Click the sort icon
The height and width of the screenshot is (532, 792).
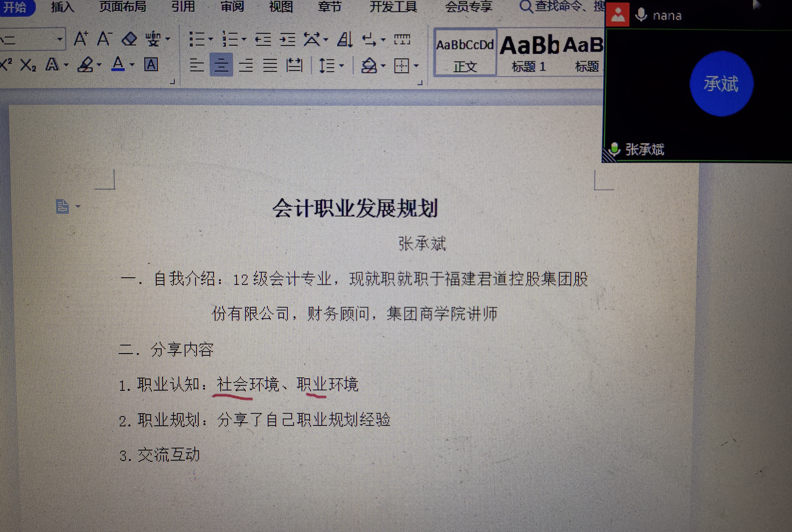[345, 40]
